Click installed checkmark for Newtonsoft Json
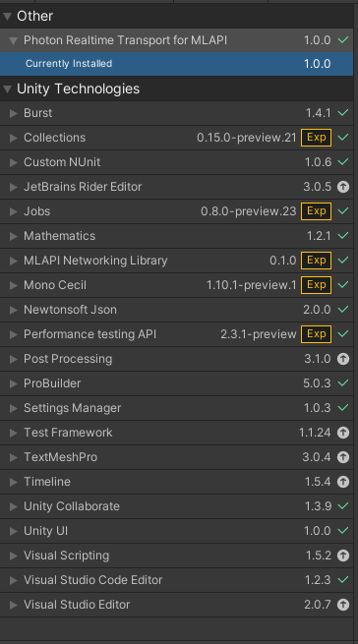The image size is (358, 644). click(x=343, y=310)
